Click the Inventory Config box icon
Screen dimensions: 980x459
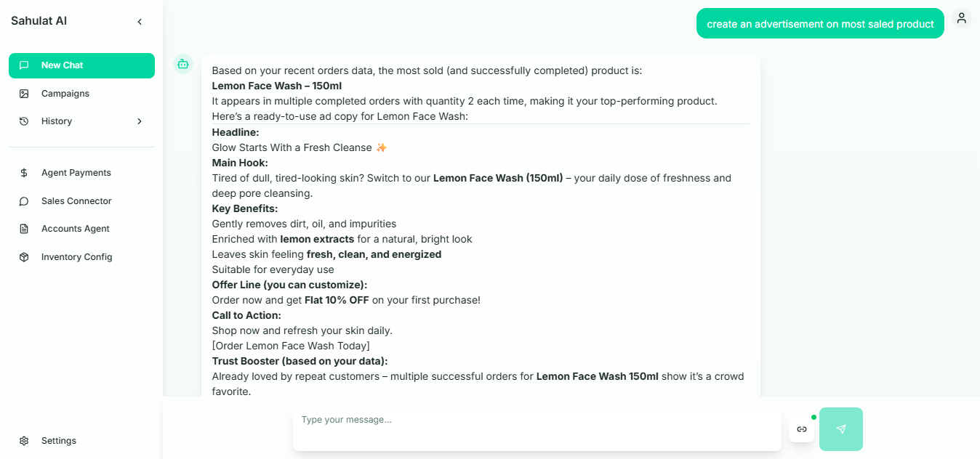24,257
